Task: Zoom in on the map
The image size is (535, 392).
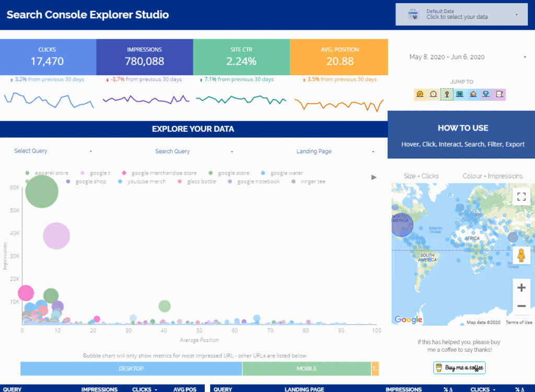Action: tap(521, 287)
